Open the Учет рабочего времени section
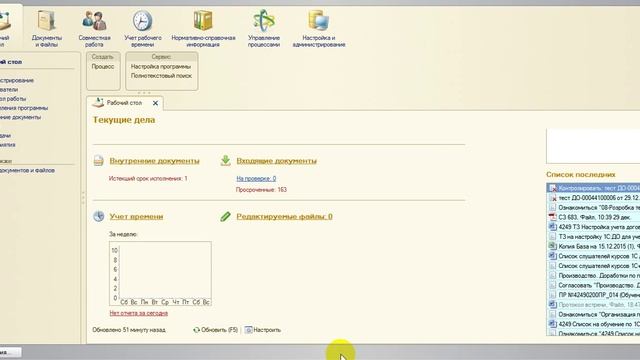 142,29
